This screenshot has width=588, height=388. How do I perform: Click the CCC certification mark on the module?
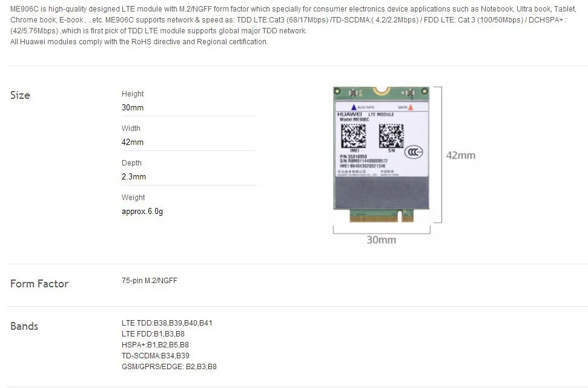(x=414, y=152)
